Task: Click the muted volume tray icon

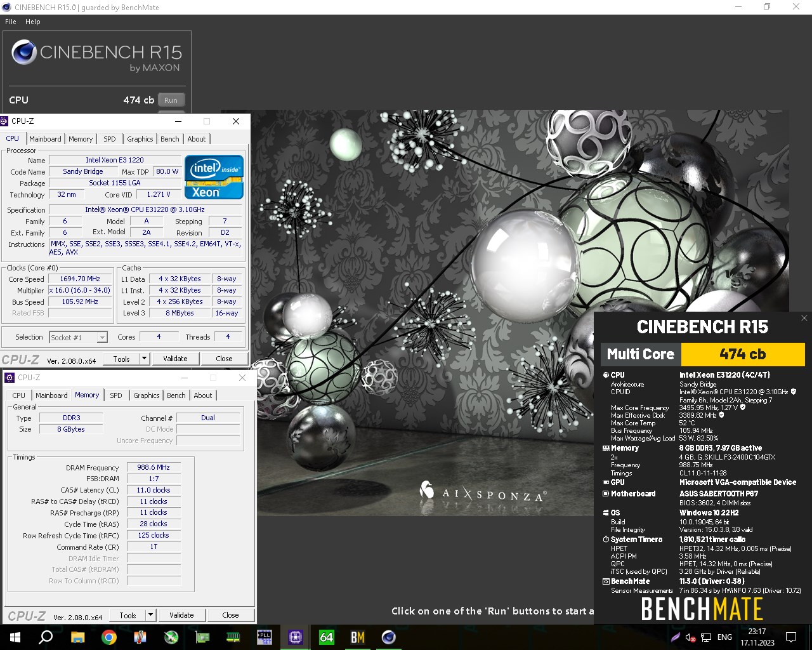Action: (x=691, y=637)
